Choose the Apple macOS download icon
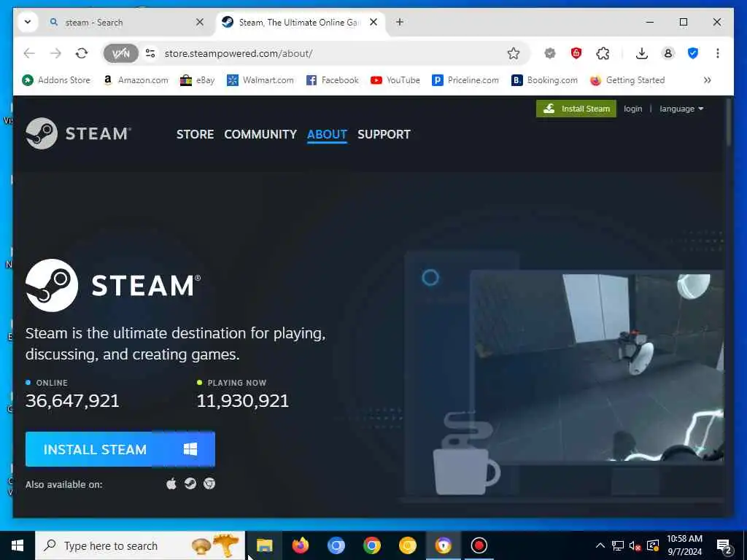 tap(171, 484)
